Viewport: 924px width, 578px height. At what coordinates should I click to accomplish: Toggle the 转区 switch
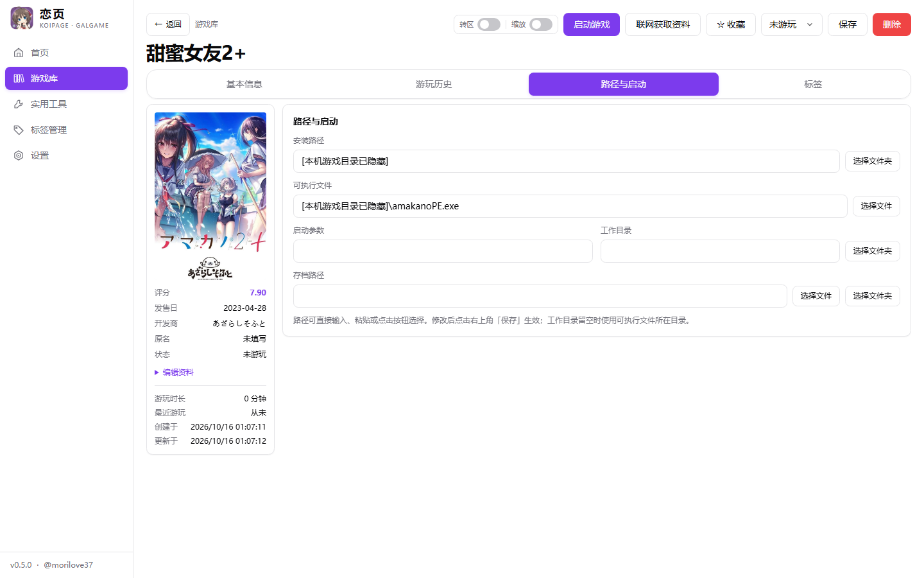(x=489, y=24)
